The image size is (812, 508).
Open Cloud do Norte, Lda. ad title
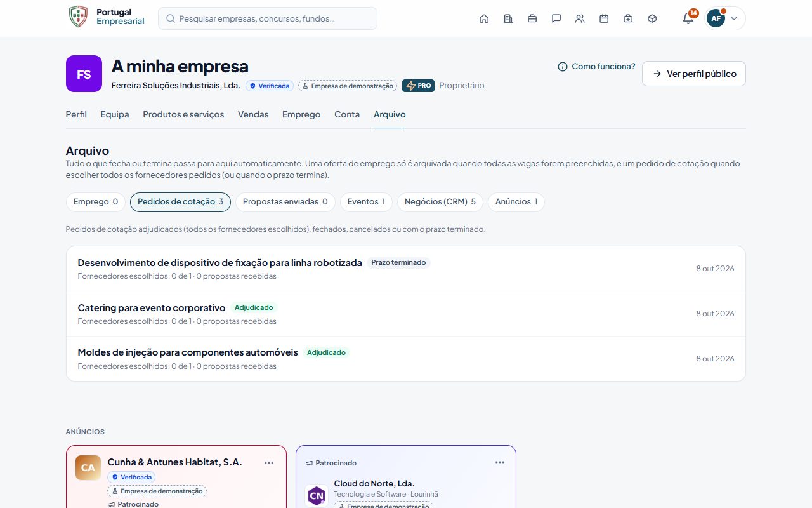click(374, 483)
